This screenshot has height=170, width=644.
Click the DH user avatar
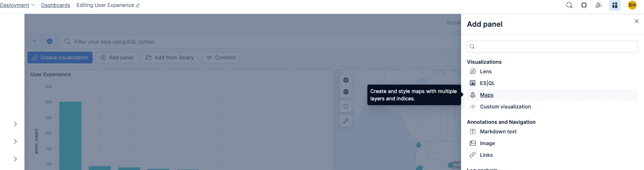632,5
